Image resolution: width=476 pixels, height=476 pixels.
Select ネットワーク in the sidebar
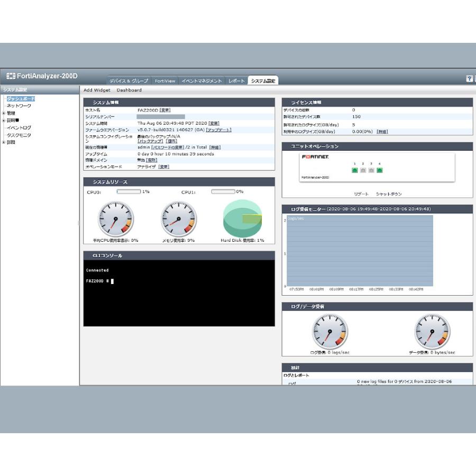(19, 106)
